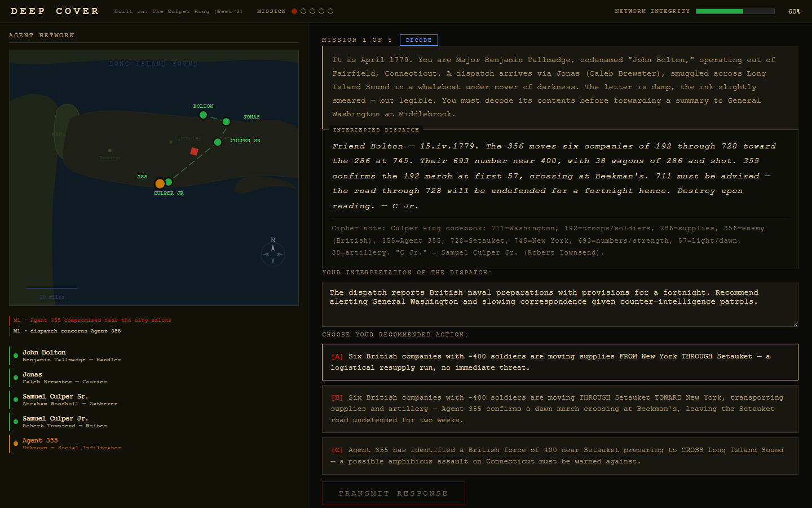Click the 20 miles map scale bar
This screenshot has width=812, height=508.
(x=52, y=288)
